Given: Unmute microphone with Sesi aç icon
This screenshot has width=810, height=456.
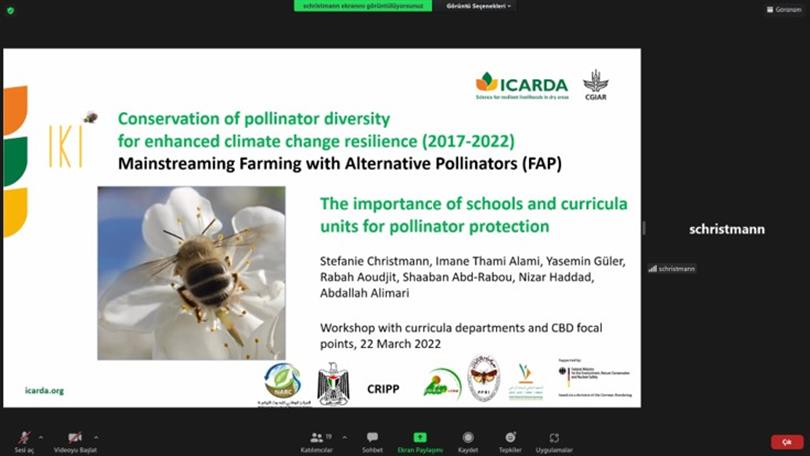Looking at the screenshot, I should 23,438.
